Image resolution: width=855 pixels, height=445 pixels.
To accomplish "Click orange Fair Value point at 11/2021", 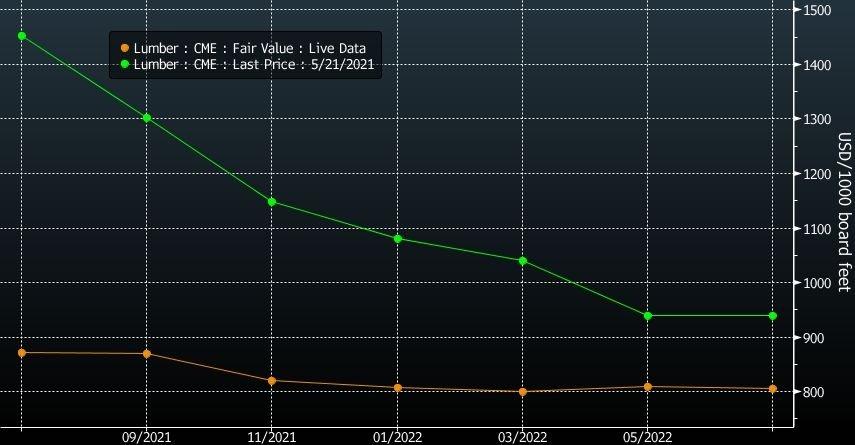I will [x=272, y=381].
